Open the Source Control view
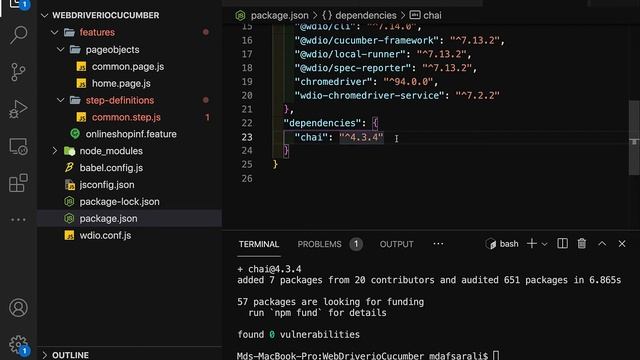The width and height of the screenshot is (640, 360). (x=18, y=72)
